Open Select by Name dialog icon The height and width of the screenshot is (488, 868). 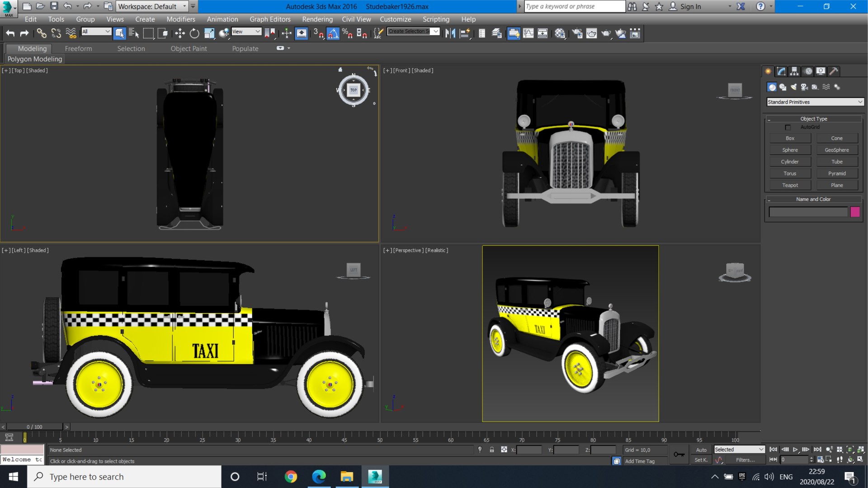click(x=134, y=33)
